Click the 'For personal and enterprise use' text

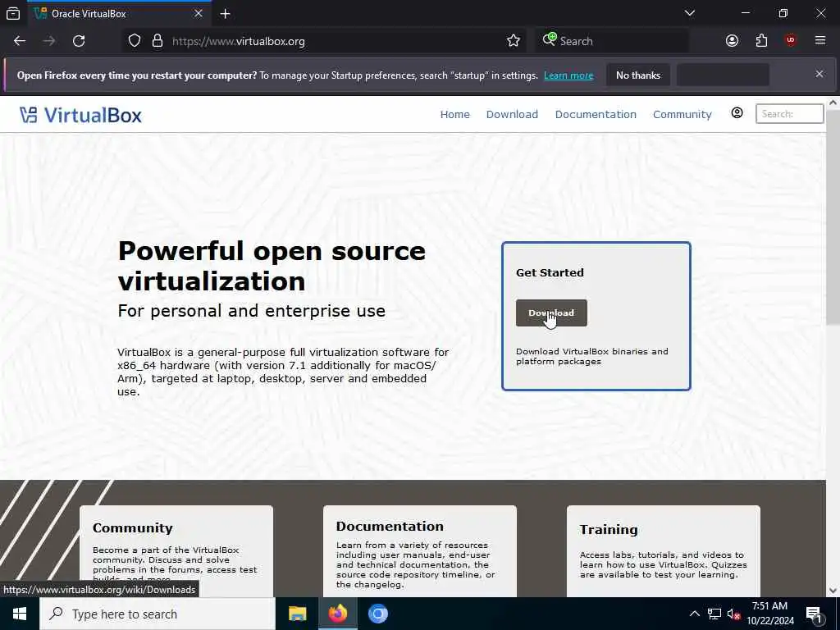pyautogui.click(x=251, y=311)
